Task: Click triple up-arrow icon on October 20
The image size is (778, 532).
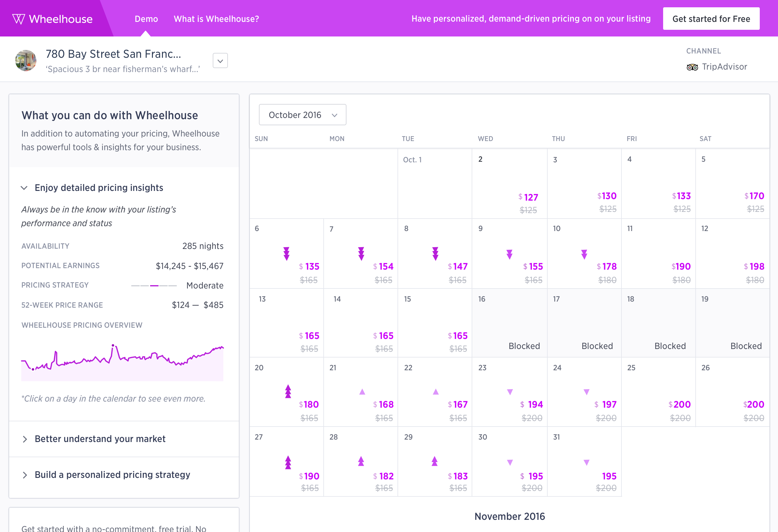Action: point(288,391)
